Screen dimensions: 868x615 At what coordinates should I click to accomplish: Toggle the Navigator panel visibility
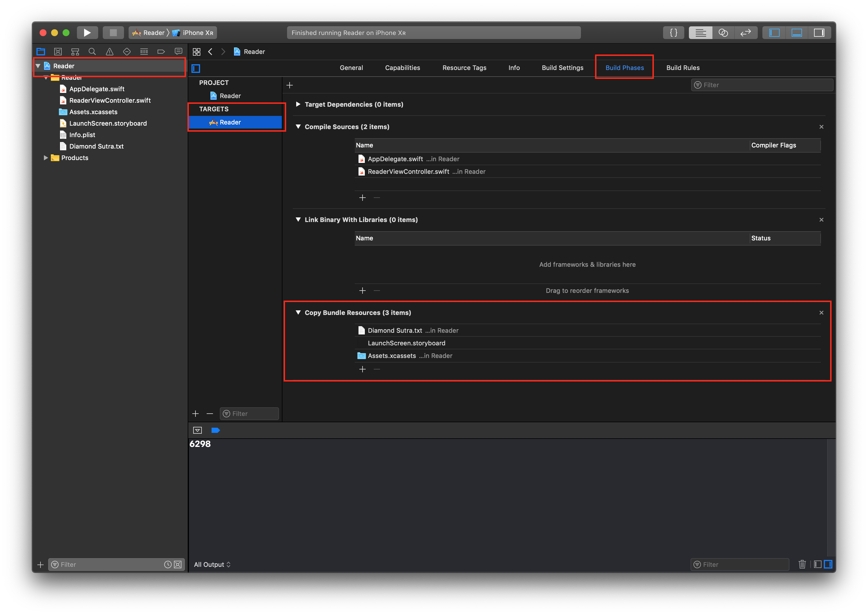(x=774, y=33)
